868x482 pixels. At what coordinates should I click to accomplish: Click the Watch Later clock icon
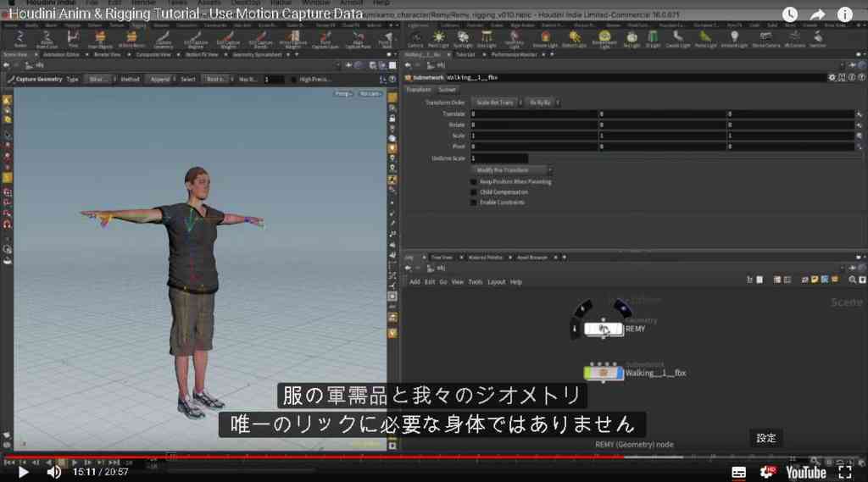[790, 14]
